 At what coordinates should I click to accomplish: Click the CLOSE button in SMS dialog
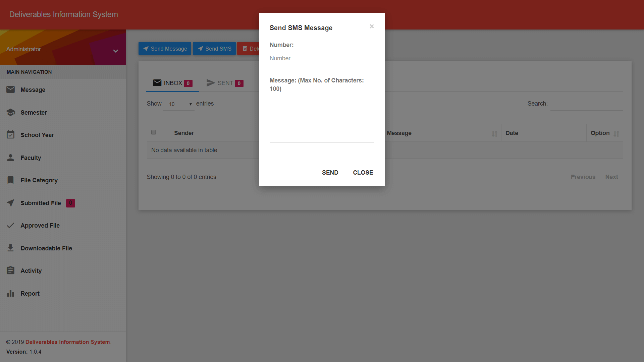pyautogui.click(x=363, y=172)
